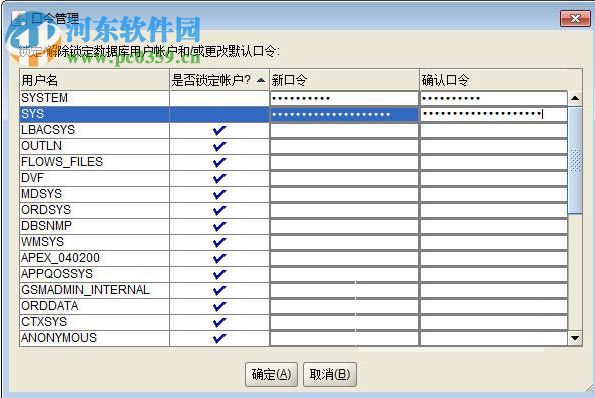Select the DVF user name

(33, 178)
